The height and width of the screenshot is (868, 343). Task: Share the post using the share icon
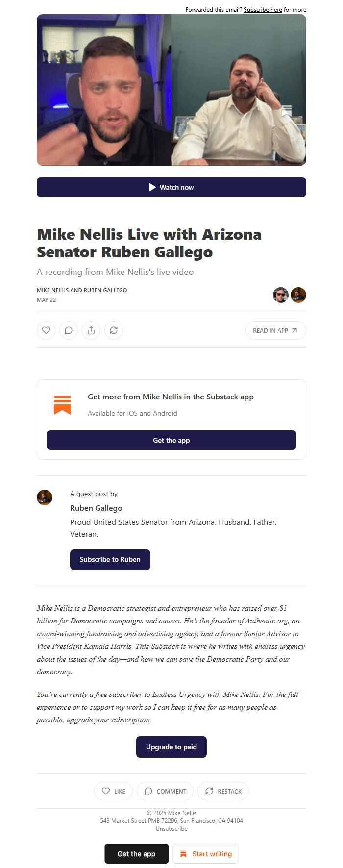pyautogui.click(x=91, y=330)
